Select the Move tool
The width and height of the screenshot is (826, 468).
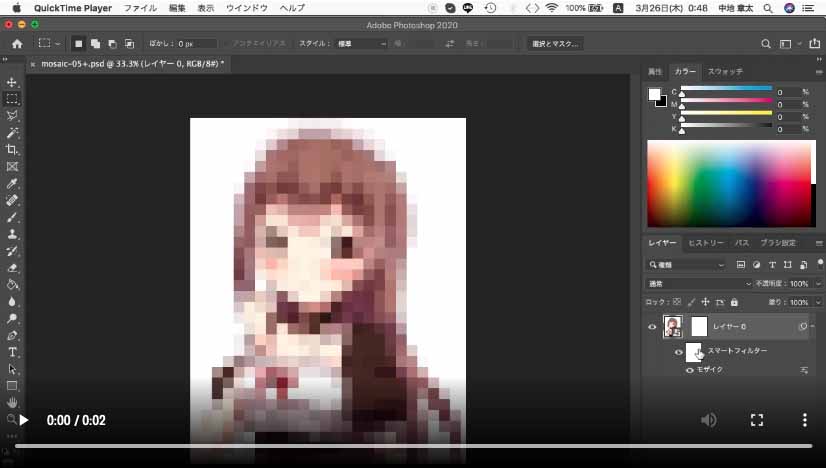[x=12, y=82]
